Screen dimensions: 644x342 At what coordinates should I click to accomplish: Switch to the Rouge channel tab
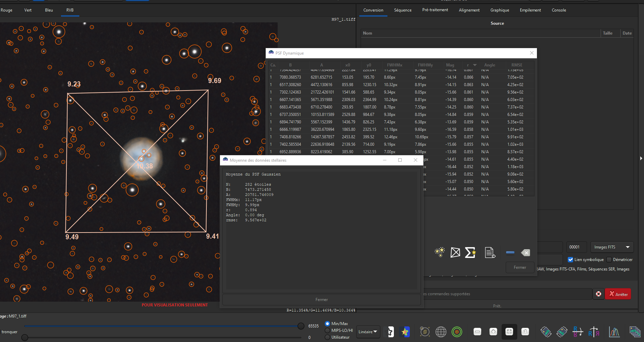(6, 10)
